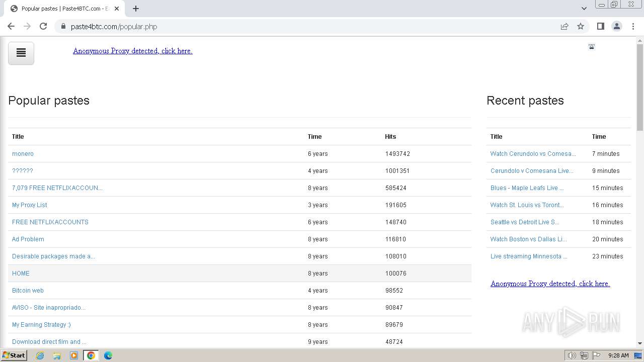
Task: Launch Internet Explorer from the taskbar
Action: tap(40, 355)
